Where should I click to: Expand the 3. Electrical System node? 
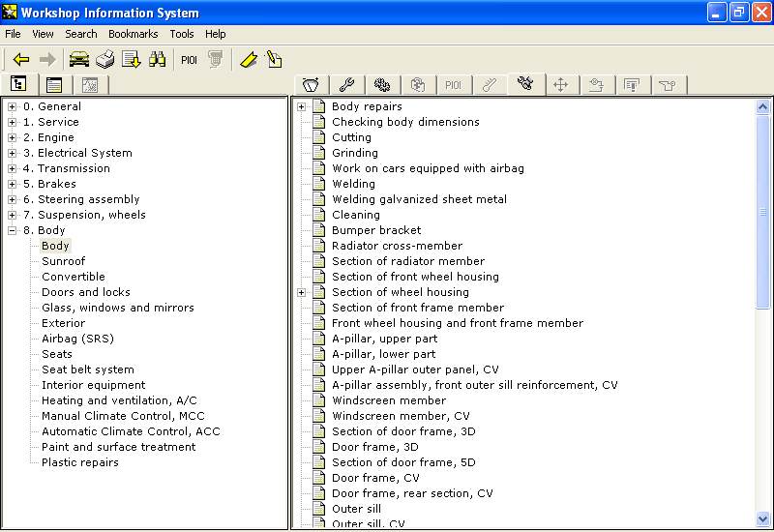pyautogui.click(x=13, y=153)
